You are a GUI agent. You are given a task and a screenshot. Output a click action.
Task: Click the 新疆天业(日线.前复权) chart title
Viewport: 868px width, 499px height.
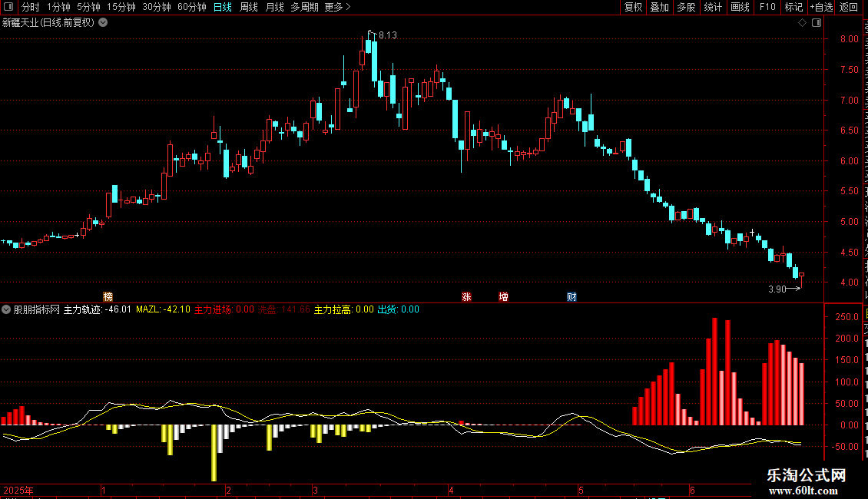coord(48,23)
